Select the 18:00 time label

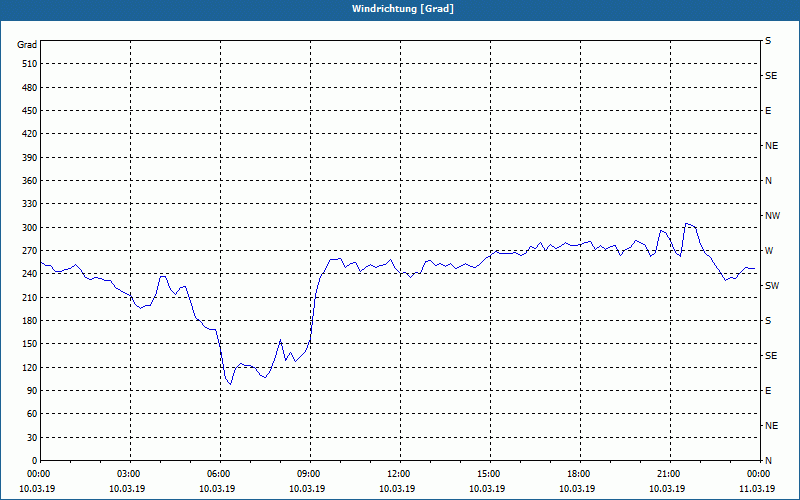(580, 473)
